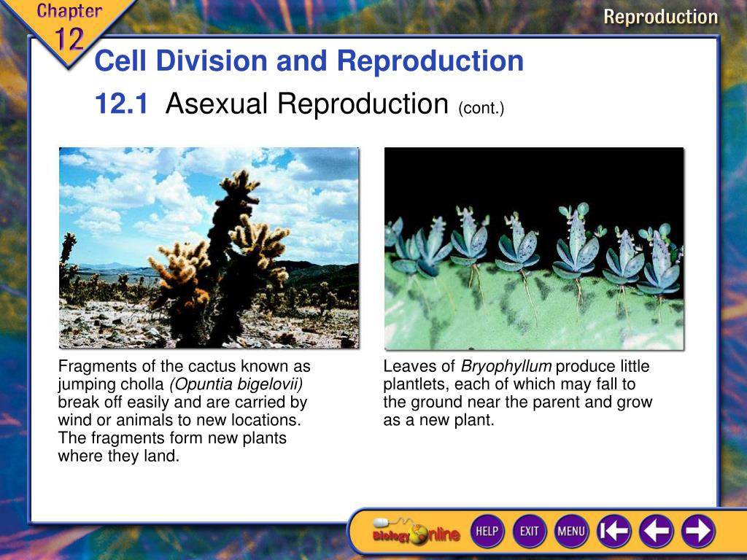Screen dimensions: 747x560
Task: Click the '(Opuntia bigelovii)' italic text
Action: (236, 384)
